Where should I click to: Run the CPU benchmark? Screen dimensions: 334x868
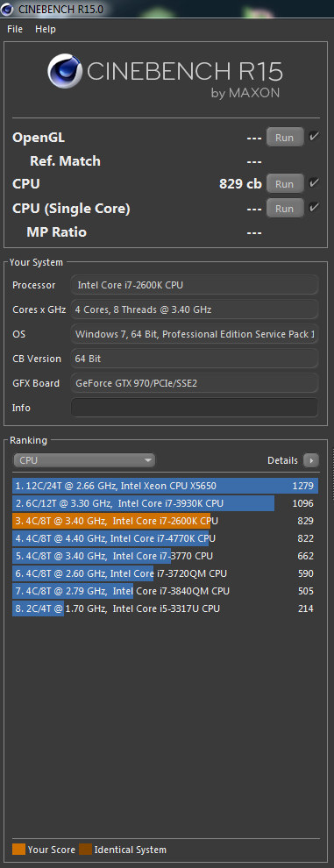(284, 184)
